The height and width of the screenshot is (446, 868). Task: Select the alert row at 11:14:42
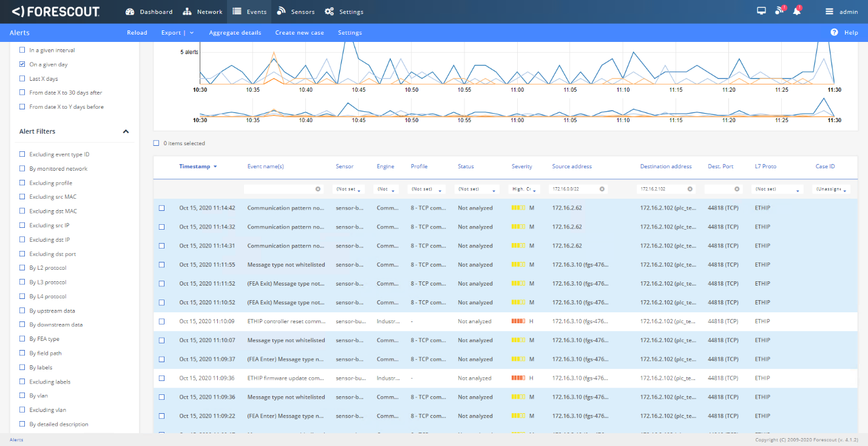click(x=161, y=208)
